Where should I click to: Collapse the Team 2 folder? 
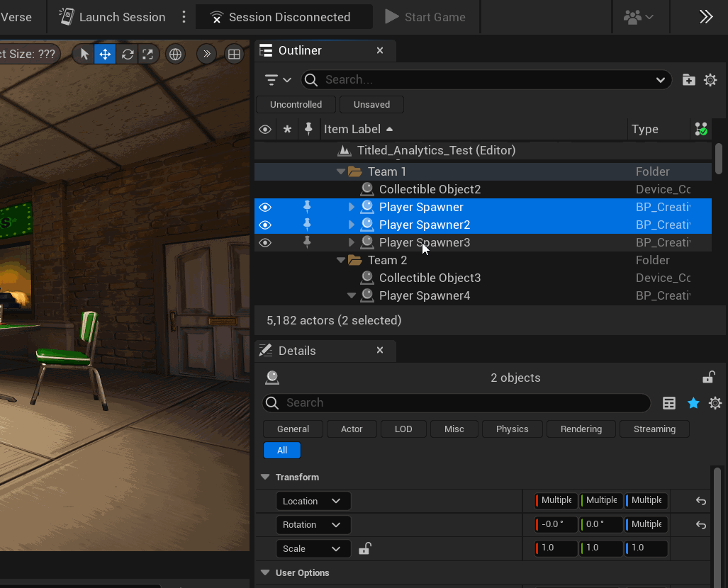[x=341, y=261]
